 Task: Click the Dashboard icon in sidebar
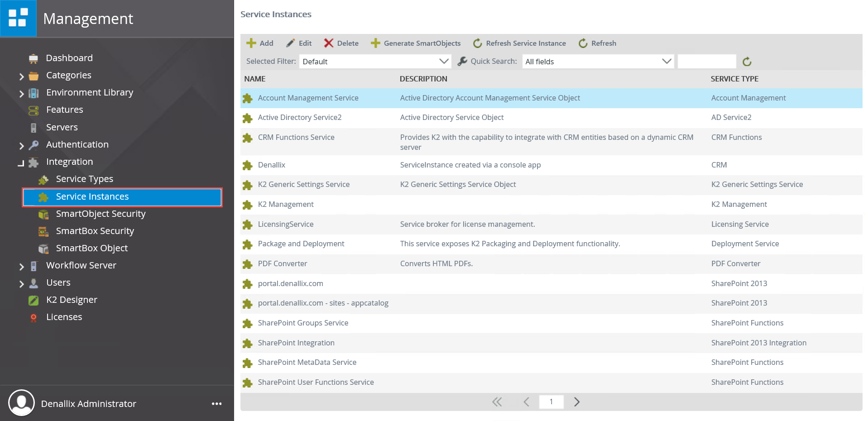[x=34, y=58]
